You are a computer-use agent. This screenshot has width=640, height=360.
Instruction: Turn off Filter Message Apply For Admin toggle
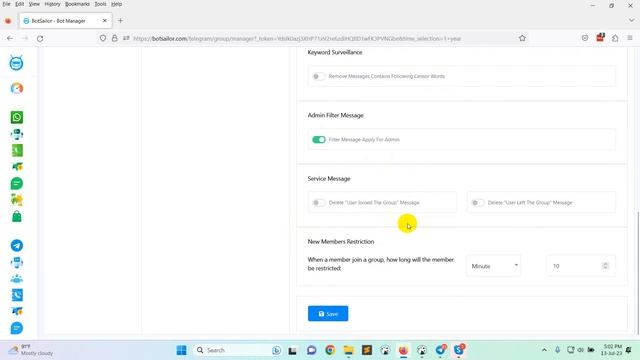coord(319,140)
